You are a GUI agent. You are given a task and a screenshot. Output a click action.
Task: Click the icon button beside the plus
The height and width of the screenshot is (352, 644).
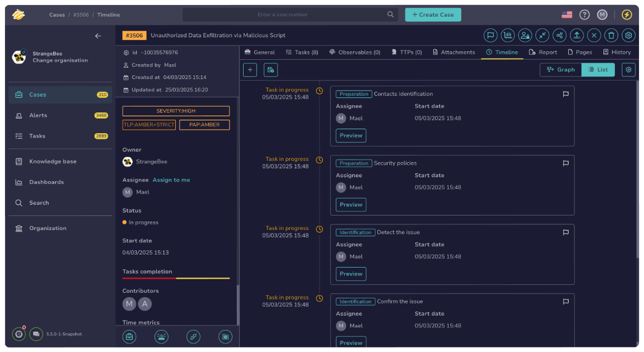(x=271, y=70)
